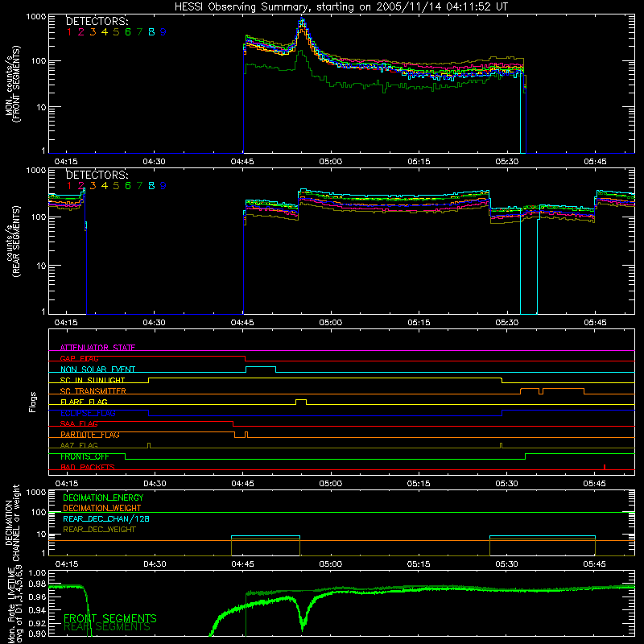This screenshot has width=644, height=644.
Task: Click the NON_SOLAR_EVENT flag label
Action: (x=97, y=369)
